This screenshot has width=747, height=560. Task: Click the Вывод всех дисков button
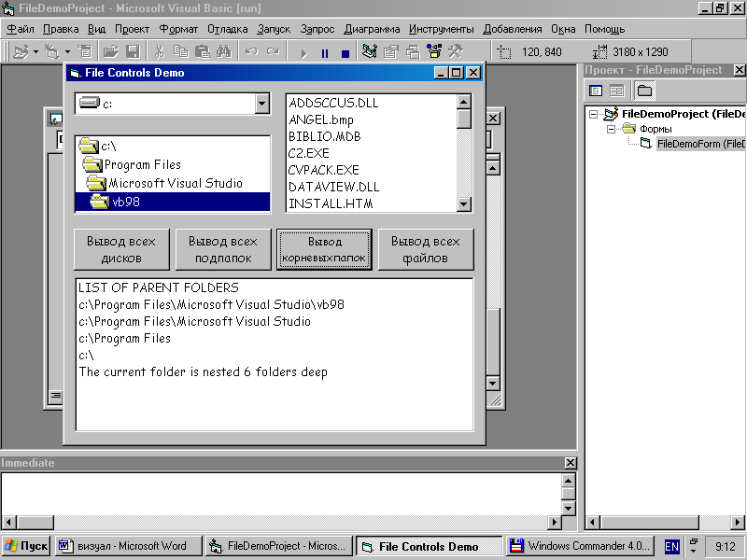pyautogui.click(x=121, y=249)
